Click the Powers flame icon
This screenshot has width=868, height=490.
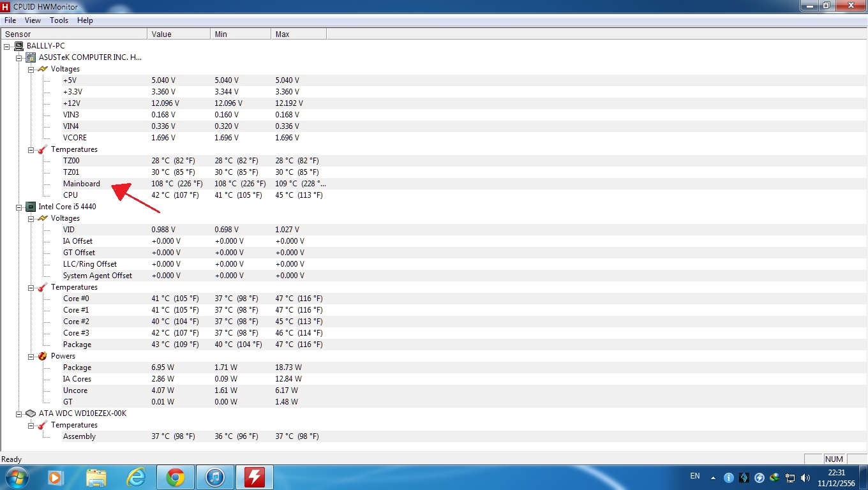[42, 356]
